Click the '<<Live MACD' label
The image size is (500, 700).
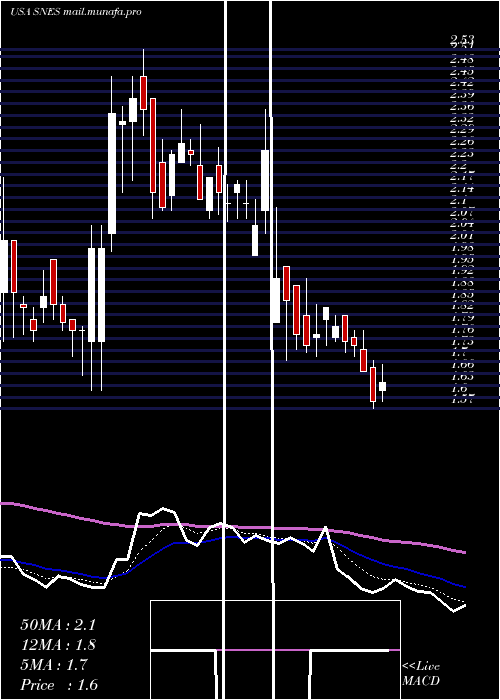[421, 674]
